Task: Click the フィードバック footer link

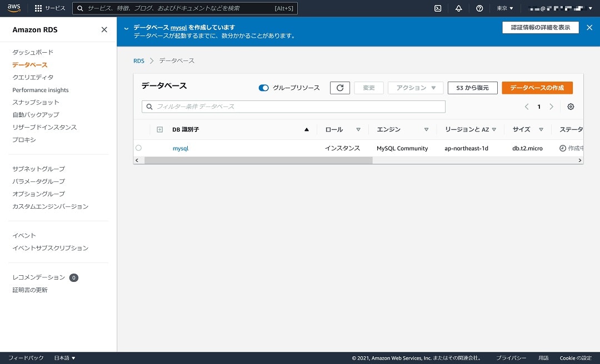Action: point(26,358)
